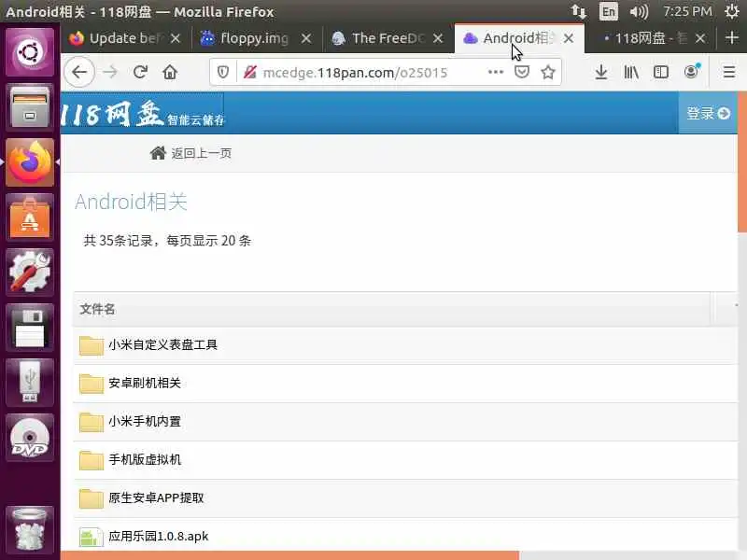Image resolution: width=747 pixels, height=560 pixels.
Task: Open folder 小米自定义表盘工具
Action: coord(162,344)
